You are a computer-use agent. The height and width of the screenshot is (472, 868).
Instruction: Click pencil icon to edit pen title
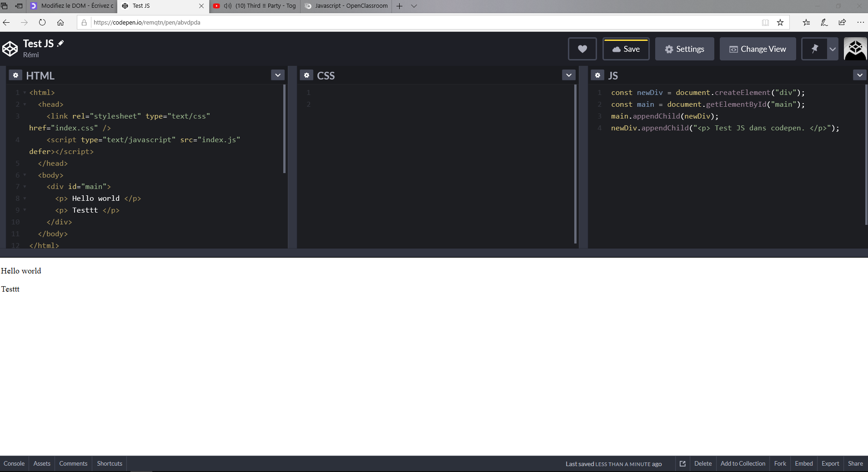click(x=60, y=44)
